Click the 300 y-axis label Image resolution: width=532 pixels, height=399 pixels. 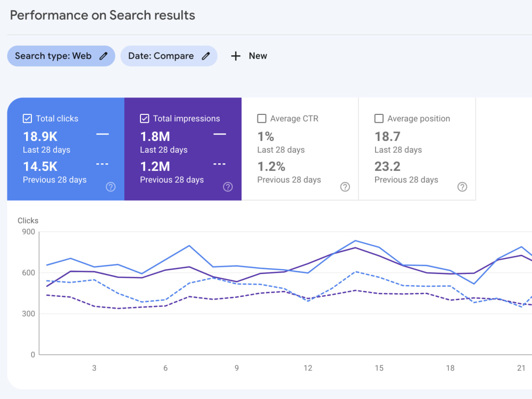29,314
